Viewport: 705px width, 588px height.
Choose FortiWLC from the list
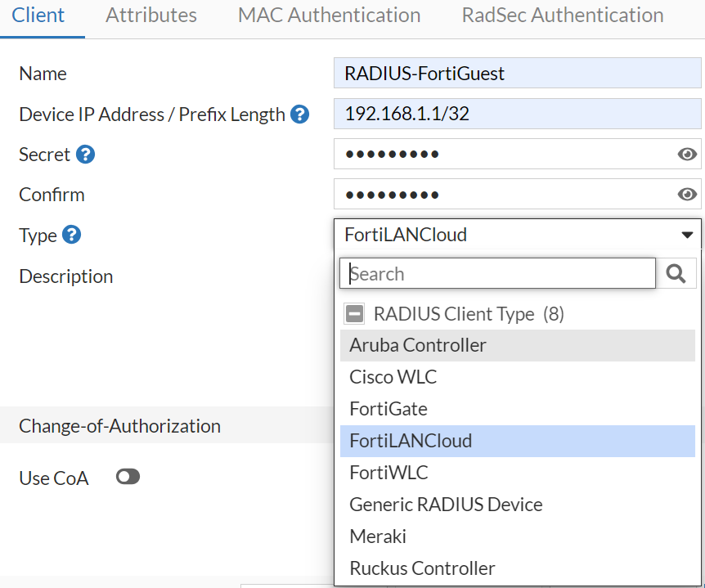pos(518,473)
